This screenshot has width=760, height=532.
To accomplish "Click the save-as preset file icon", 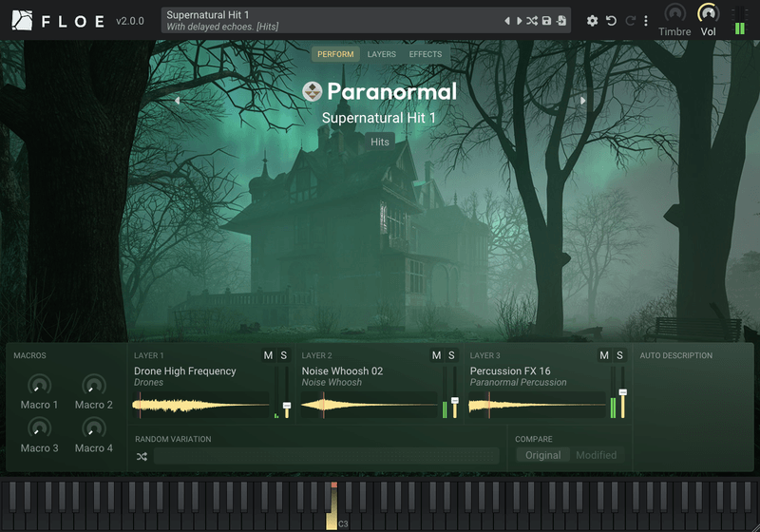I will (561, 21).
